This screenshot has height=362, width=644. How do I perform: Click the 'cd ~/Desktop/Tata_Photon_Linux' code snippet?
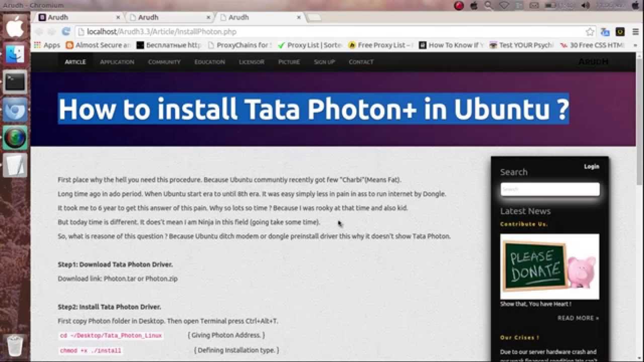click(111, 335)
